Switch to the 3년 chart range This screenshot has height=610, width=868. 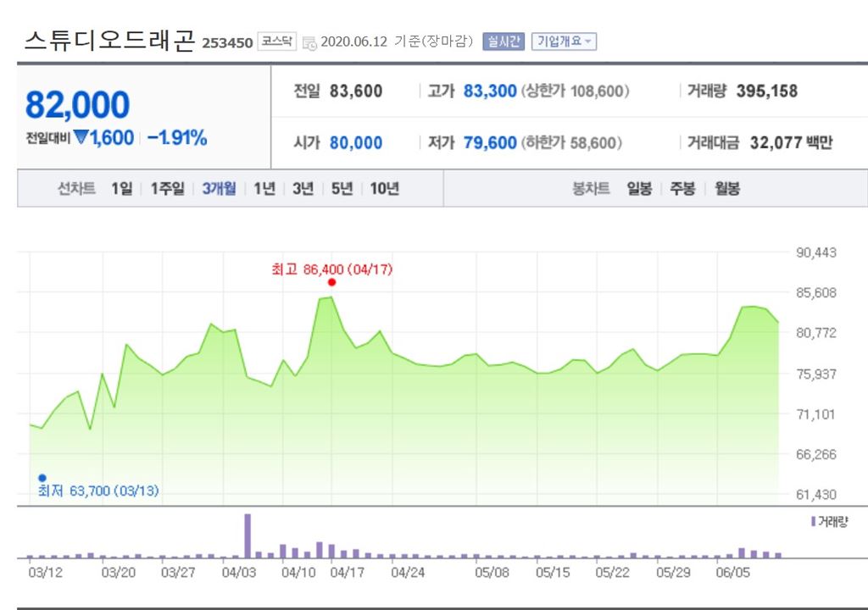(x=303, y=188)
